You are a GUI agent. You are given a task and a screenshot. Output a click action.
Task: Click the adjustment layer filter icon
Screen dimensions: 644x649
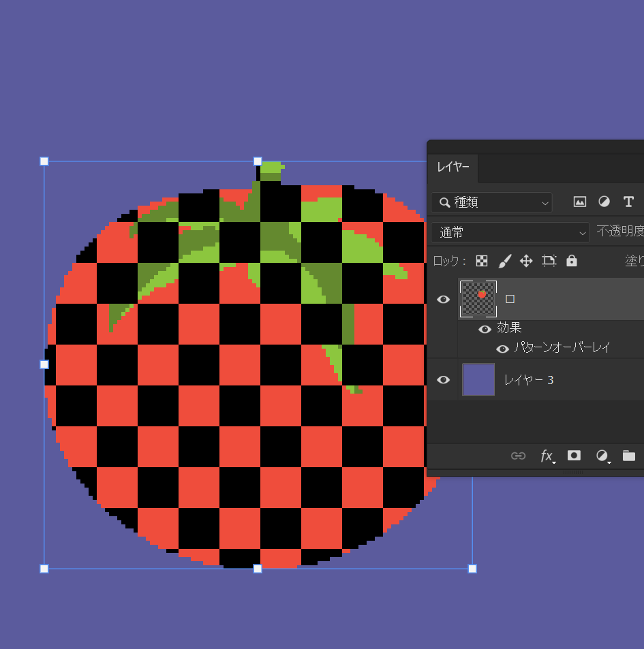pos(604,202)
